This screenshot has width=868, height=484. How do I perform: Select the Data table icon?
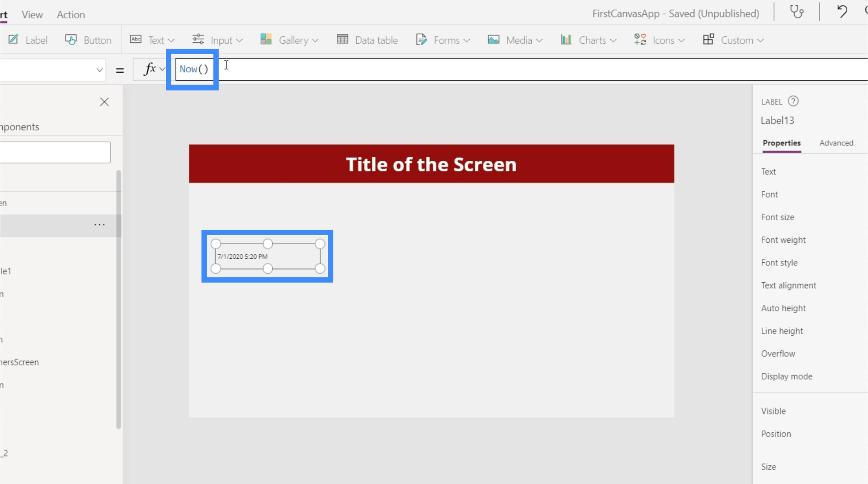click(343, 40)
